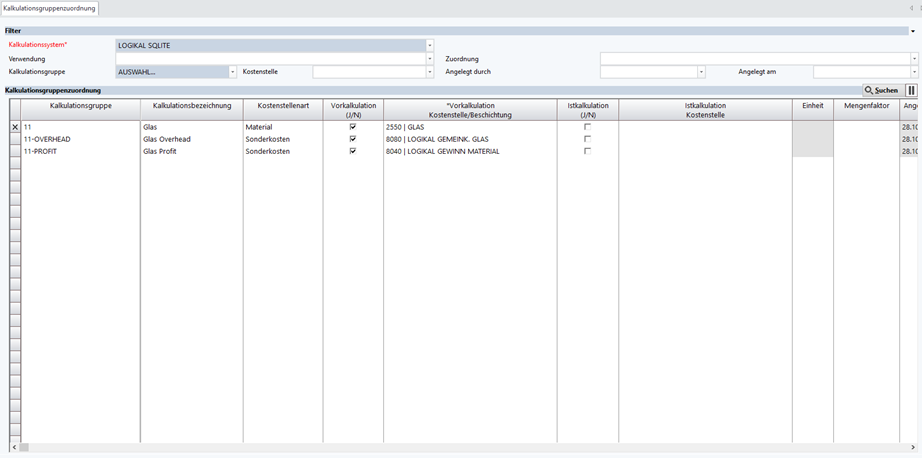Click the Verwendung input field

(x=270, y=59)
